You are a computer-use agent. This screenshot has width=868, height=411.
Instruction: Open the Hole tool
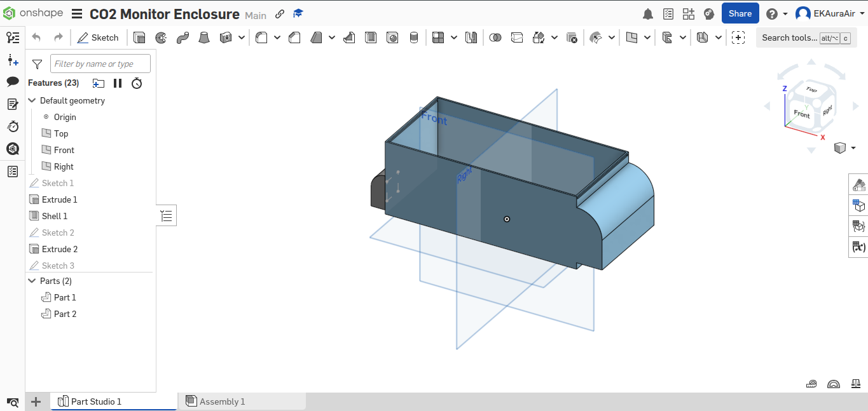pyautogui.click(x=392, y=37)
